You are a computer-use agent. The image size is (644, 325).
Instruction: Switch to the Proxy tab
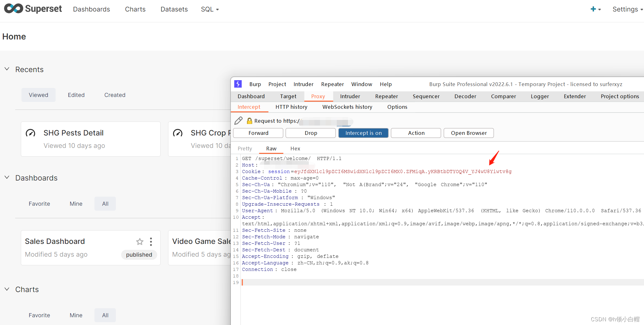pyautogui.click(x=318, y=96)
